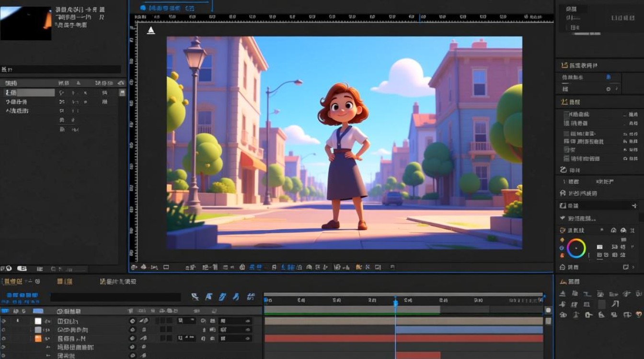Open the second layer's rightmost dropdown
The image size is (644, 359).
pos(235,330)
